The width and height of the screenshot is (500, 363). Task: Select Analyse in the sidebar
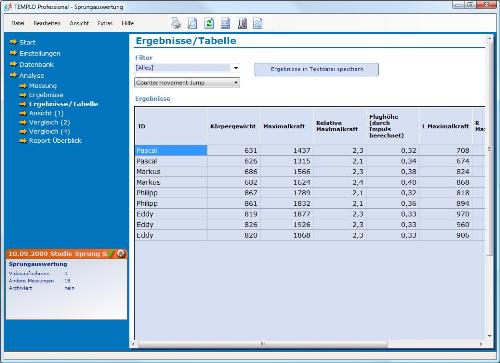[32, 75]
